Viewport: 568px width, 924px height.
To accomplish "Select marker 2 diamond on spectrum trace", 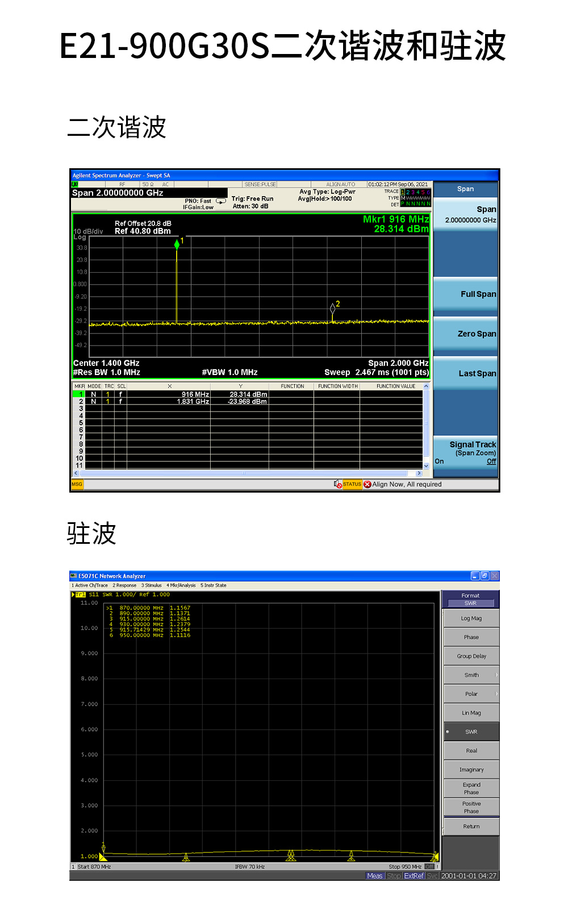I will tap(332, 307).
